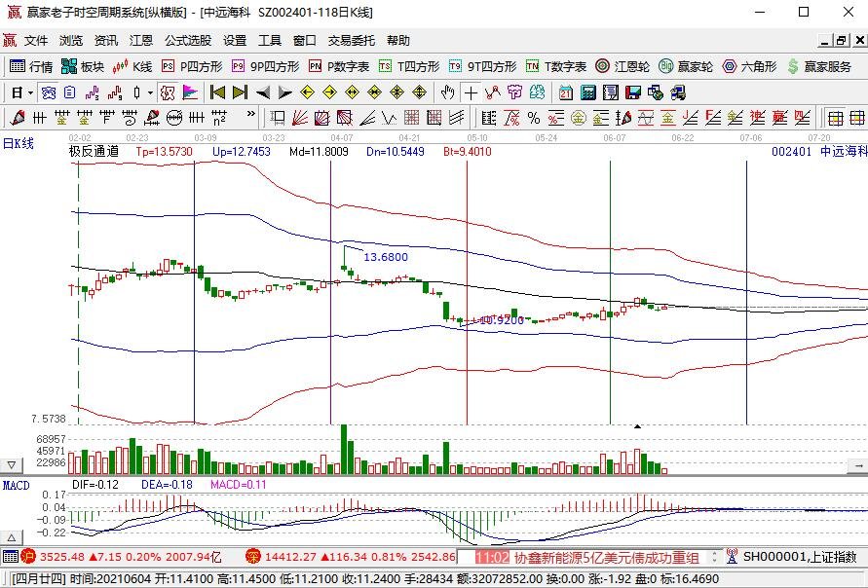Viewport: 868px width, 588px height.
Task: Open the 9T四方形 tool
Action: 483,66
